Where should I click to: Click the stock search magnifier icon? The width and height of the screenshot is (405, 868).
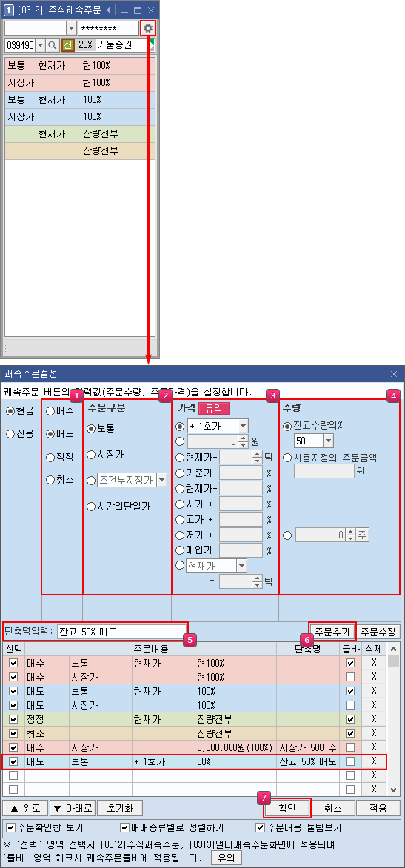pyautogui.click(x=53, y=45)
